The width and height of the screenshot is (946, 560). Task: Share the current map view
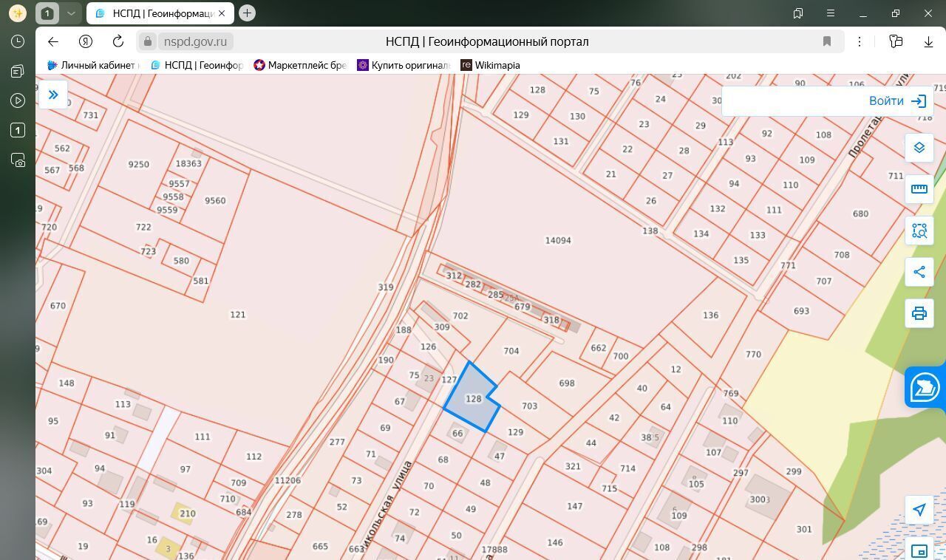919,272
